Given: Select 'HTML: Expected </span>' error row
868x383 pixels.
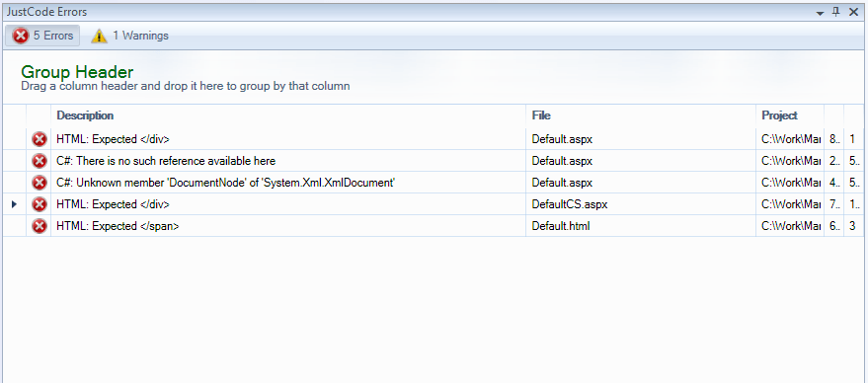Looking at the screenshot, I should pos(433,226).
